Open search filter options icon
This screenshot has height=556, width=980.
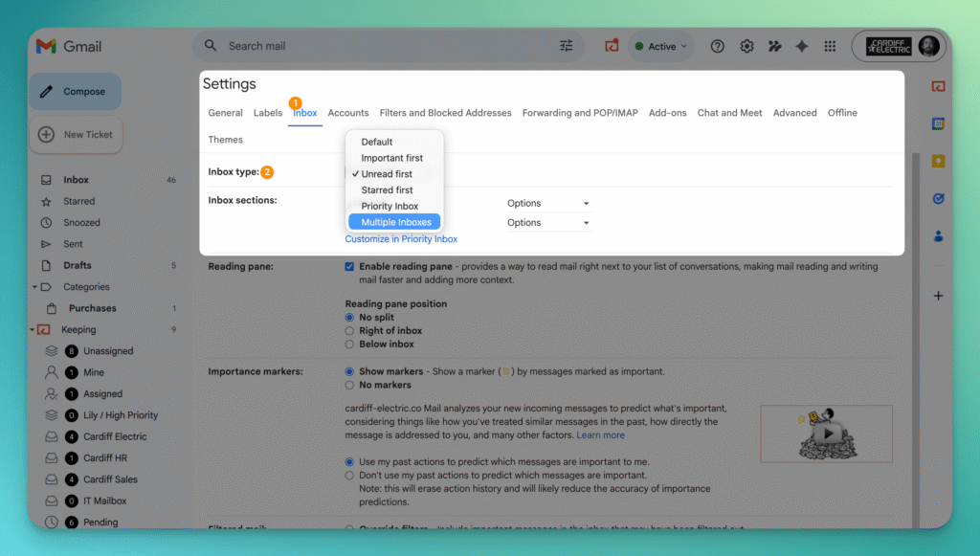click(567, 46)
